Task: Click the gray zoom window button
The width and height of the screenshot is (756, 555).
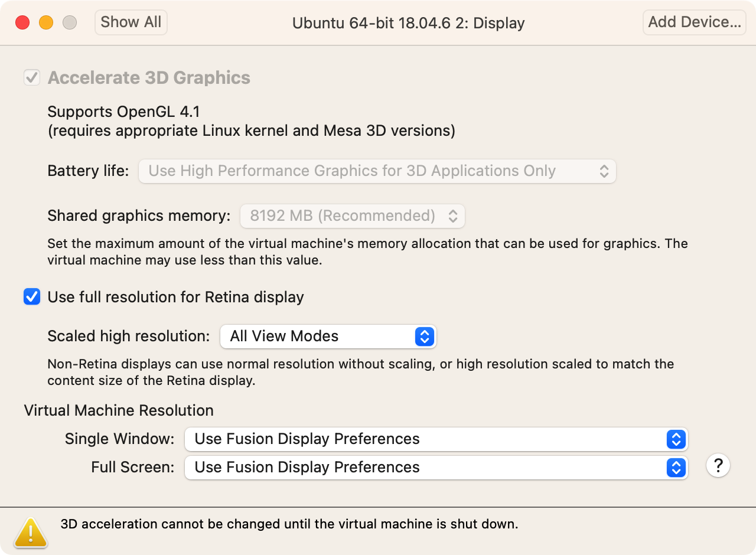Action: pos(70,22)
